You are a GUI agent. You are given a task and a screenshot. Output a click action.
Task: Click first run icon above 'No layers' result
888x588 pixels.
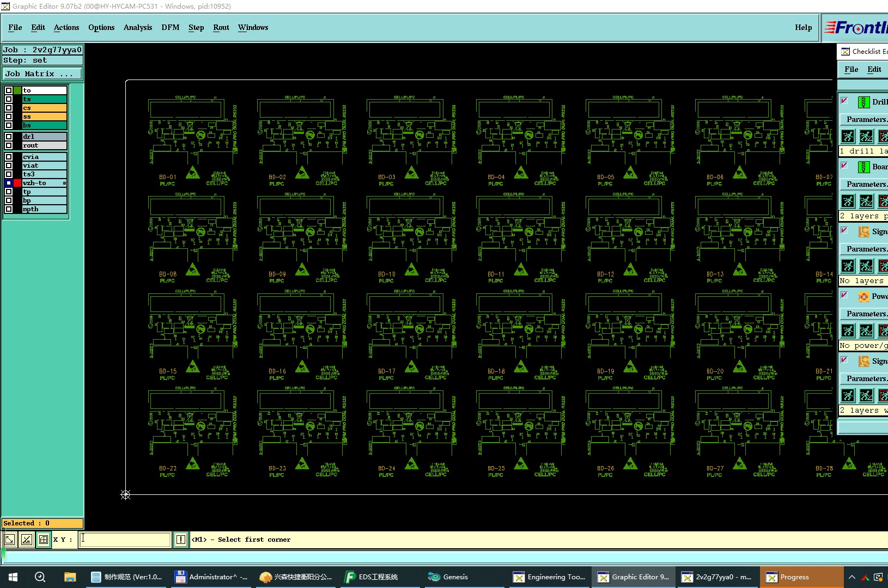pyautogui.click(x=848, y=266)
